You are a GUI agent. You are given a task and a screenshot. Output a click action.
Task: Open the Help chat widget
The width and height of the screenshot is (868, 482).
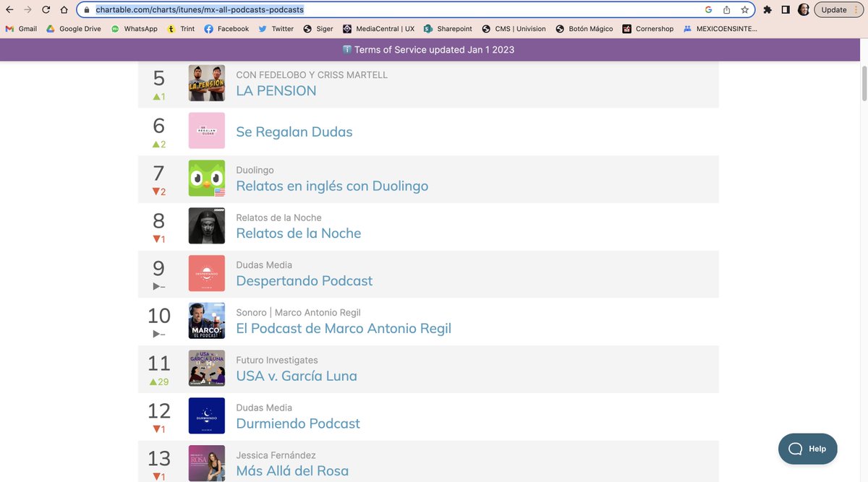(808, 449)
